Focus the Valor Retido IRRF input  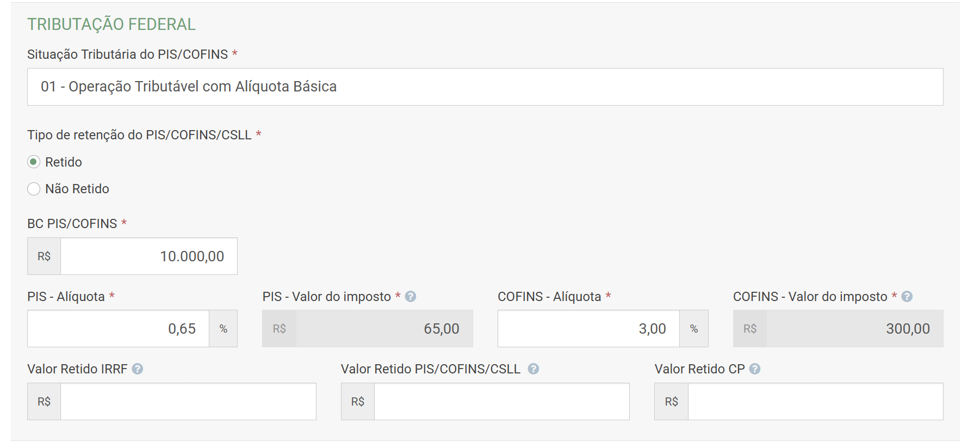pyautogui.click(x=188, y=402)
